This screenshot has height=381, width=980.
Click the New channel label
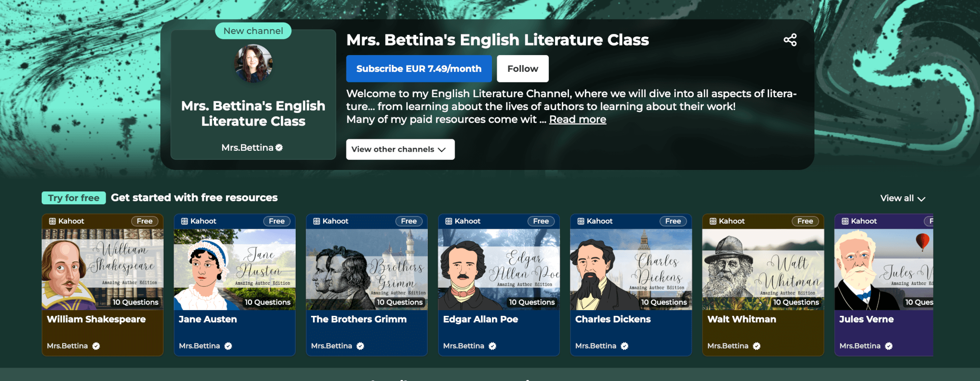point(253,31)
